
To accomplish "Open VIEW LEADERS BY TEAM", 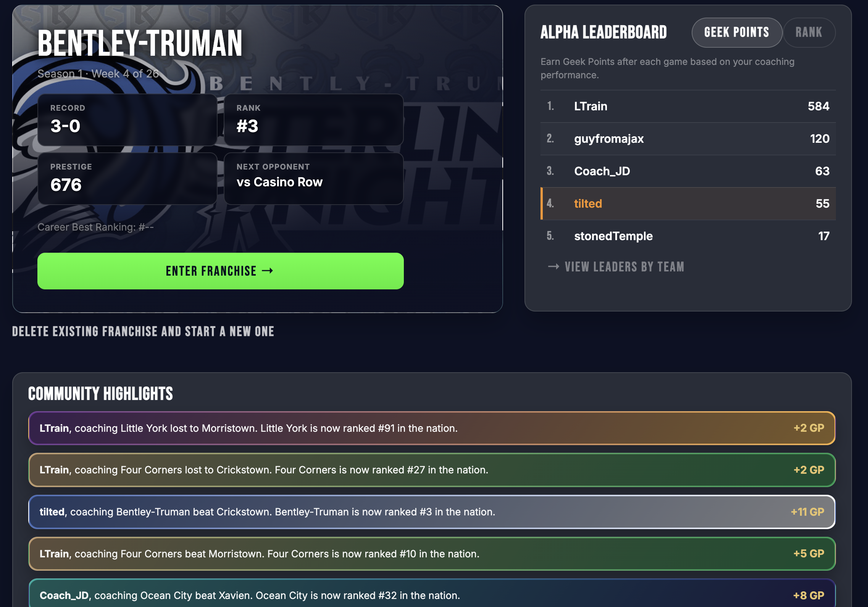I will tap(625, 267).
